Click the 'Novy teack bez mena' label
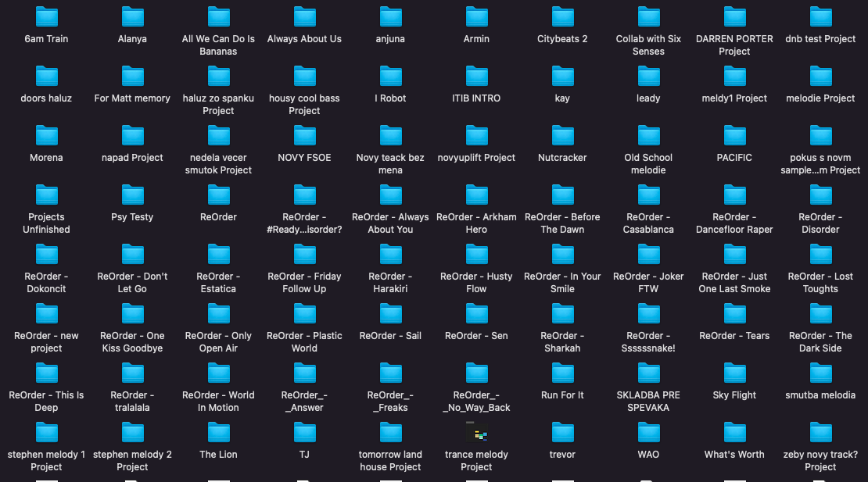The image size is (868, 482). tap(390, 163)
